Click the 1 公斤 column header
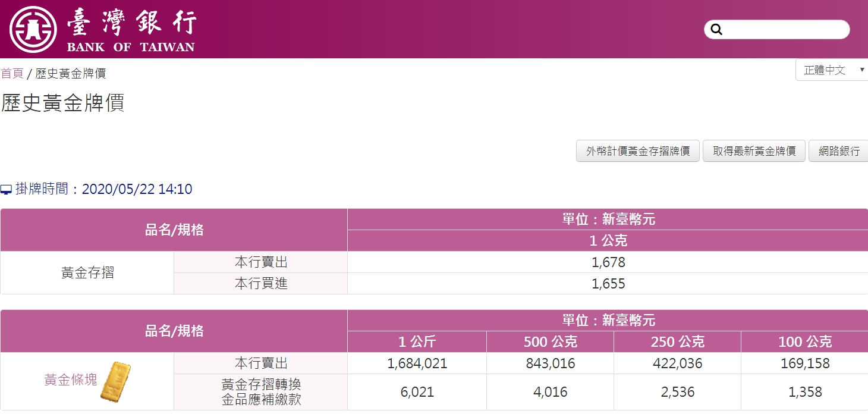Image resolution: width=868 pixels, height=414 pixels. 417,342
